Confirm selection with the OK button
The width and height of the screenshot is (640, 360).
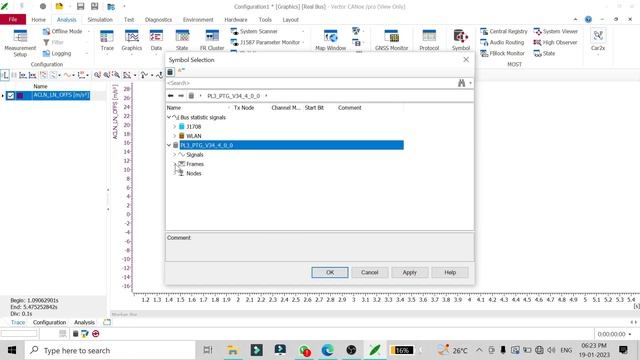pyautogui.click(x=330, y=272)
